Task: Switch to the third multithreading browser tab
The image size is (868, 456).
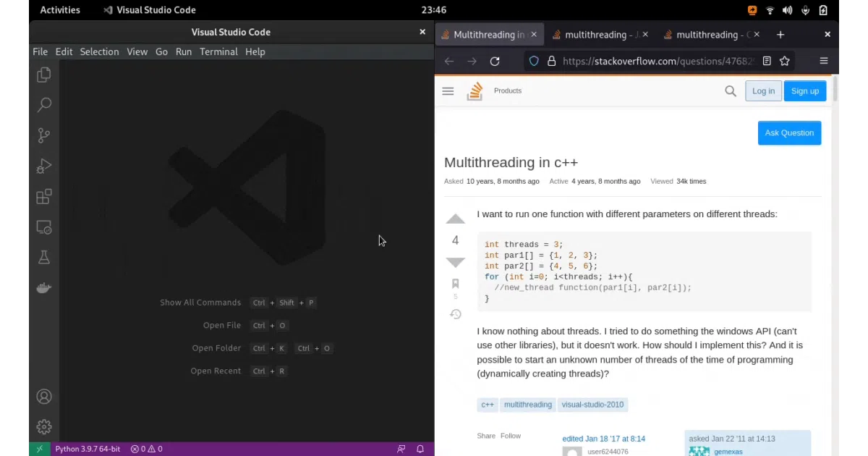Action: click(711, 35)
